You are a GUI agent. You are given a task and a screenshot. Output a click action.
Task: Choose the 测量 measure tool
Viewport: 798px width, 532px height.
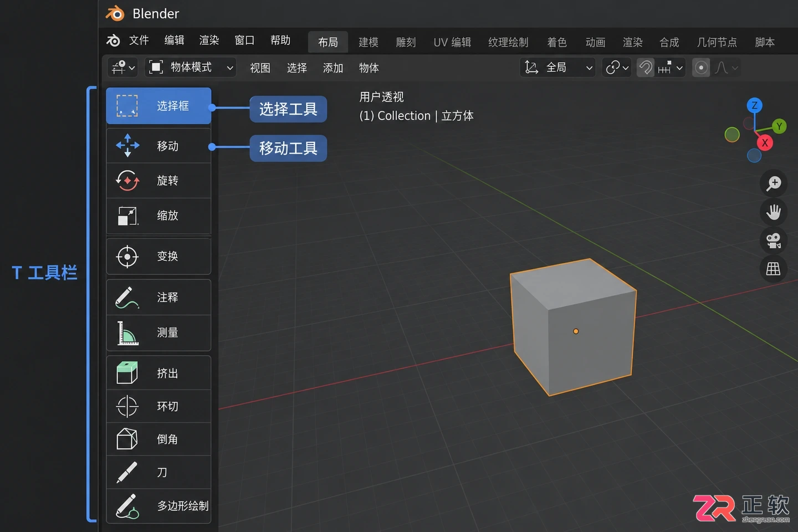(158, 332)
